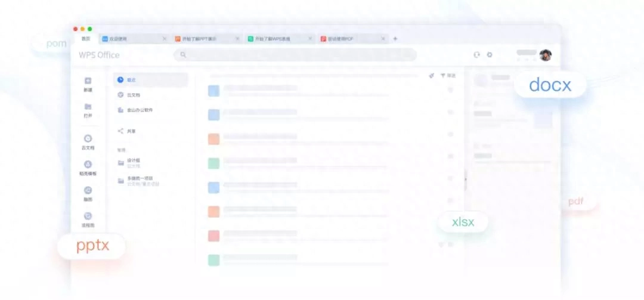Image resolution: width=644 pixels, height=300 pixels.
Task: Add a new tab with the plus icon
Action: pos(395,39)
